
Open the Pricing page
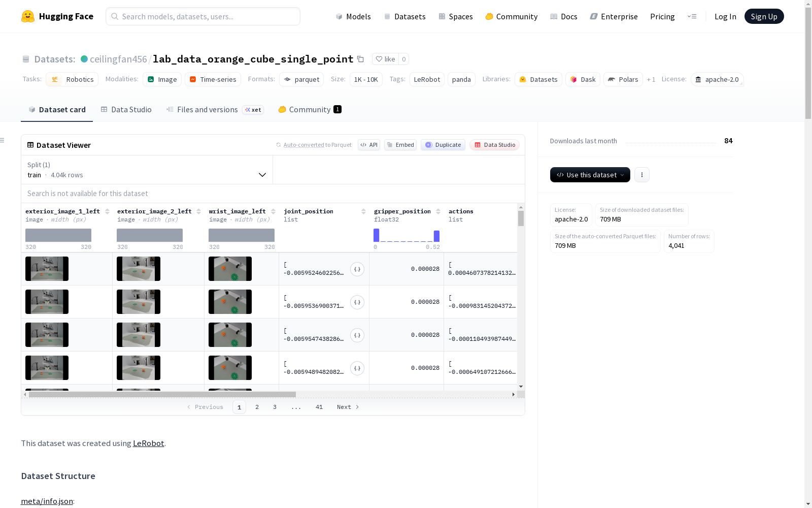[662, 16]
